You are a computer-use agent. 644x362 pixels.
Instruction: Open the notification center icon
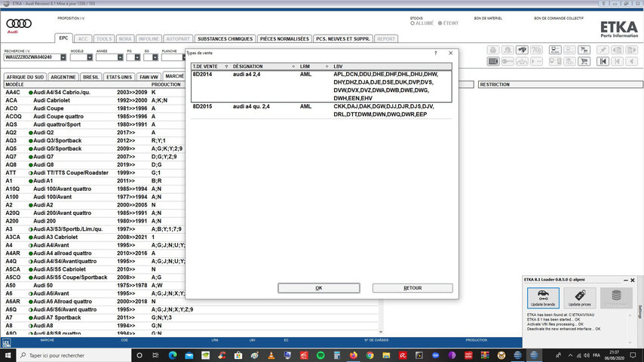click(x=633, y=355)
